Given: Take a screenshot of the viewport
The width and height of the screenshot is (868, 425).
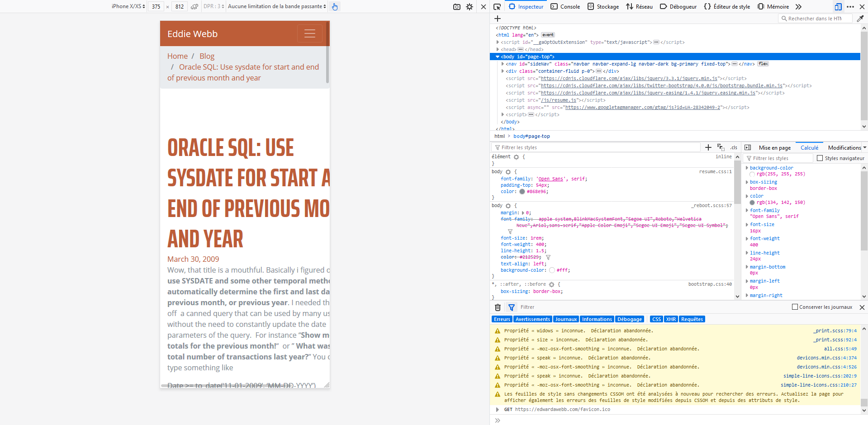Looking at the screenshot, I should click(x=457, y=7).
